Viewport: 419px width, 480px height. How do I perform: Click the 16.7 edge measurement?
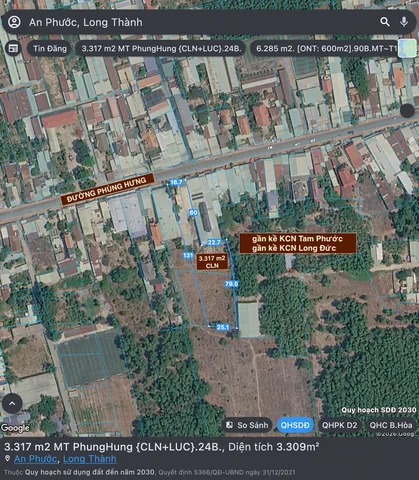coord(176,182)
